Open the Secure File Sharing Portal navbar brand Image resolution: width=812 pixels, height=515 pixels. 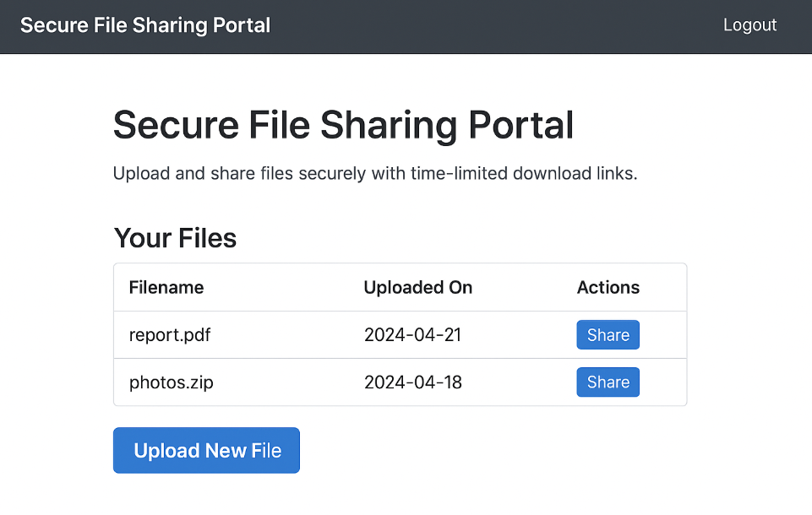tap(144, 25)
